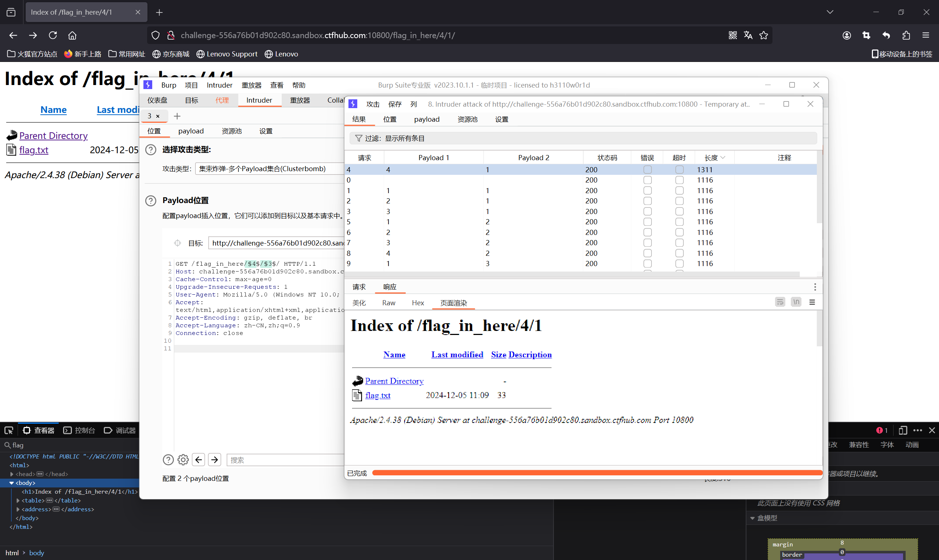Click the forward arrow next to search box
The image size is (939, 560).
tap(215, 459)
